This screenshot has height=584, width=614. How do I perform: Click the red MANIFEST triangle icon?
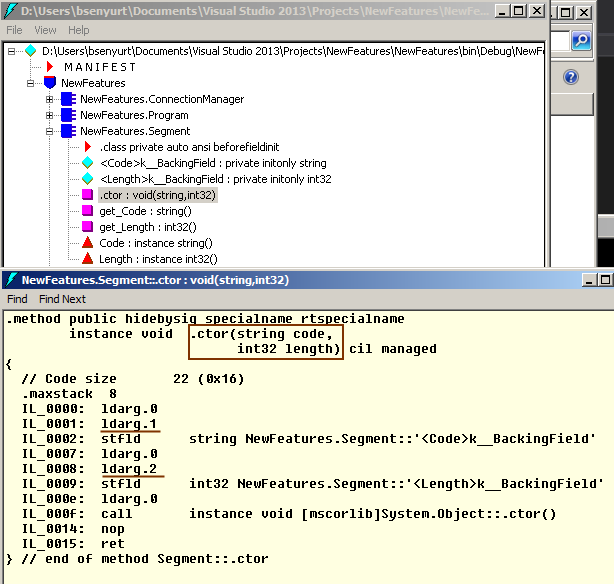pos(50,67)
